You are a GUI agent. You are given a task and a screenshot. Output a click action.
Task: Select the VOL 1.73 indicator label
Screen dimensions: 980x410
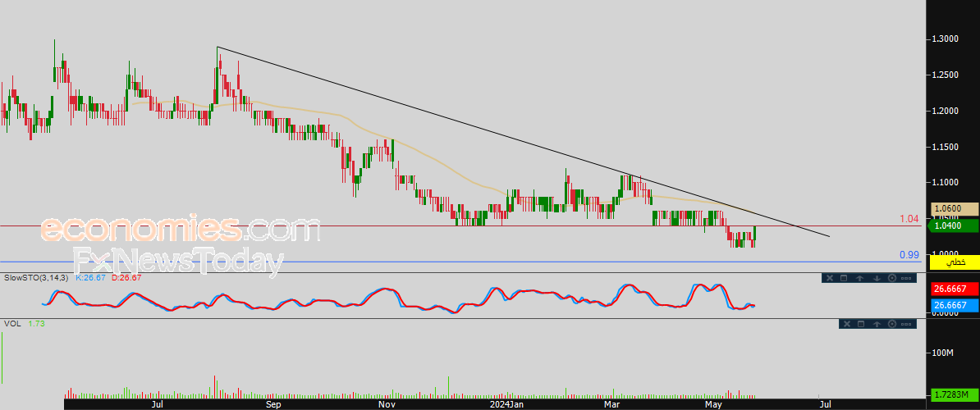click(23, 323)
